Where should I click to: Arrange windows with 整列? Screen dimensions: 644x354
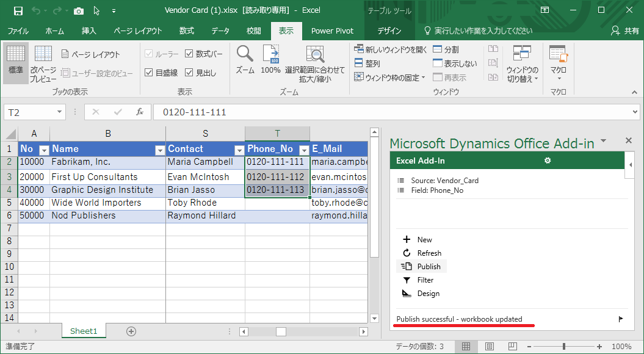tap(367, 63)
